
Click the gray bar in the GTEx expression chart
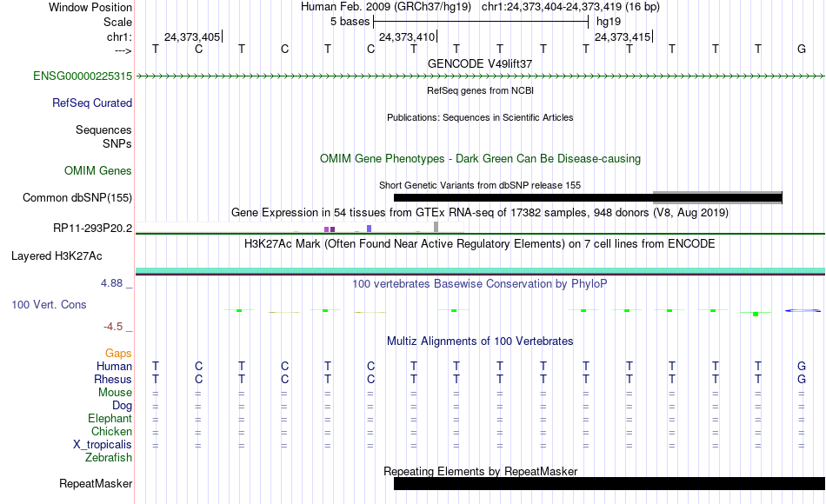click(x=436, y=227)
